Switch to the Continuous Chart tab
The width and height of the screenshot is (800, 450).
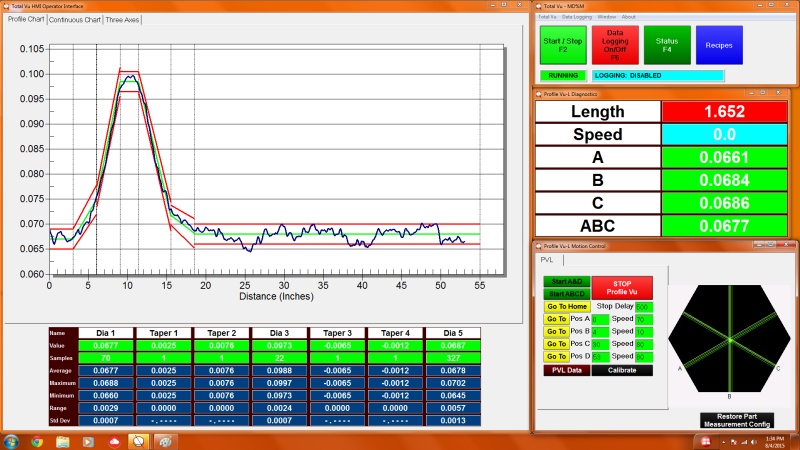tap(75, 19)
